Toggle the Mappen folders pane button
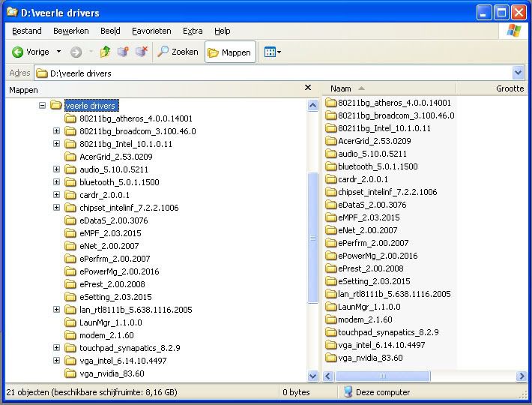The width and height of the screenshot is (532, 405). pos(229,52)
